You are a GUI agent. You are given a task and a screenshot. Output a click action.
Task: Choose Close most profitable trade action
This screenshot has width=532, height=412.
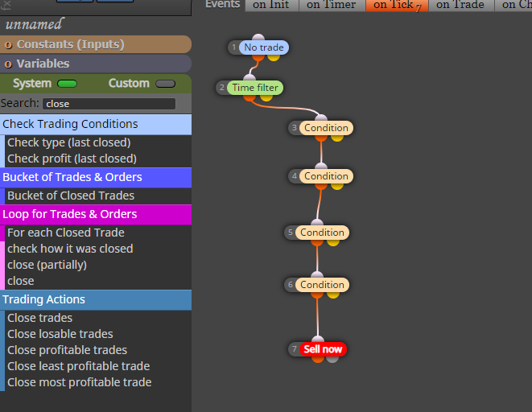pyautogui.click(x=80, y=382)
